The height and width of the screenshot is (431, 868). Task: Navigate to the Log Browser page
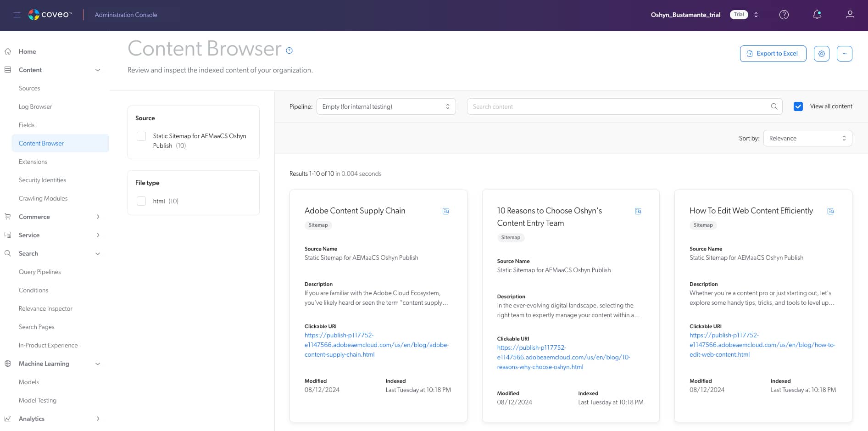(x=35, y=106)
